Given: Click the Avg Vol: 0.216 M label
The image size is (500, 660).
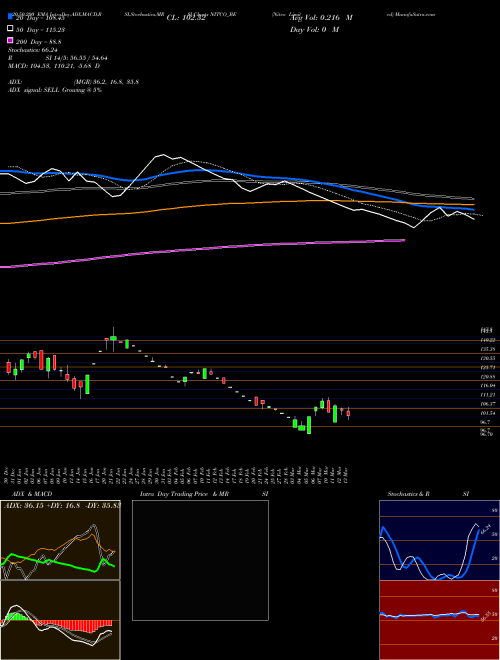Looking at the screenshot, I should point(321,18).
